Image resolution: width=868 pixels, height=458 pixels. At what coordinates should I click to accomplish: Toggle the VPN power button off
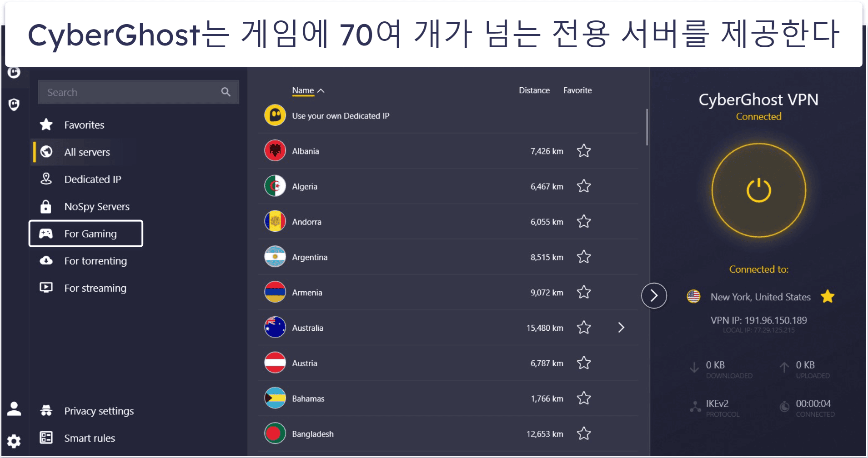[x=759, y=190]
